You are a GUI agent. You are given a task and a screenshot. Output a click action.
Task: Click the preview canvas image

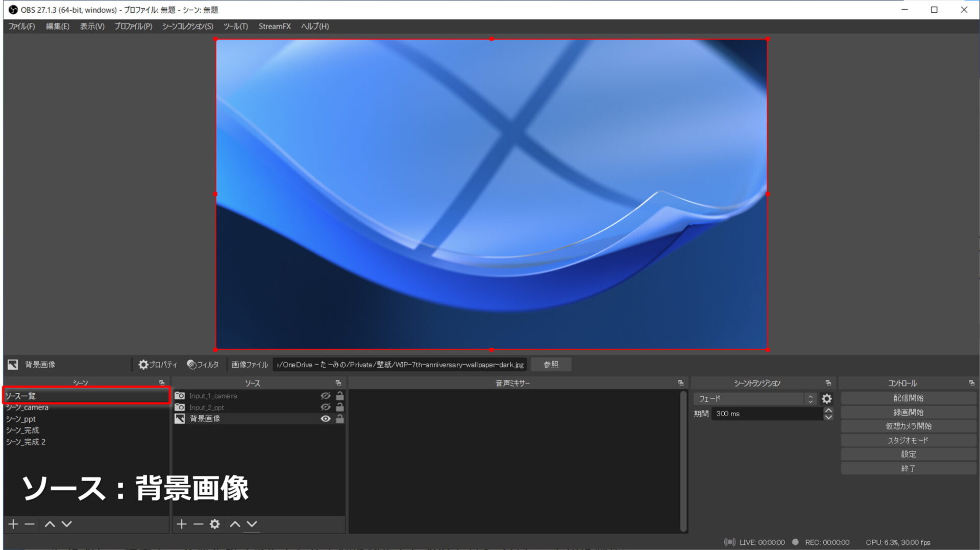(492, 194)
